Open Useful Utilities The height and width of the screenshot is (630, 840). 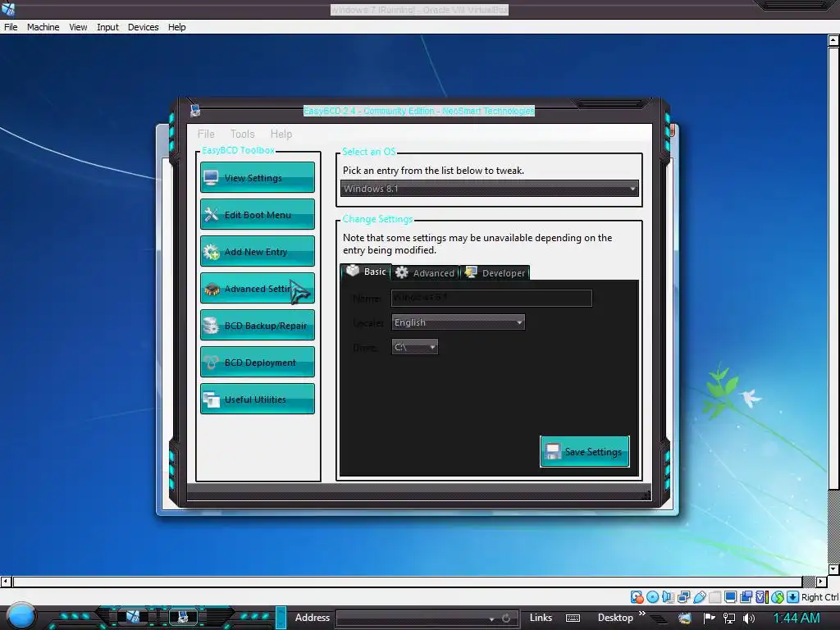(x=257, y=399)
